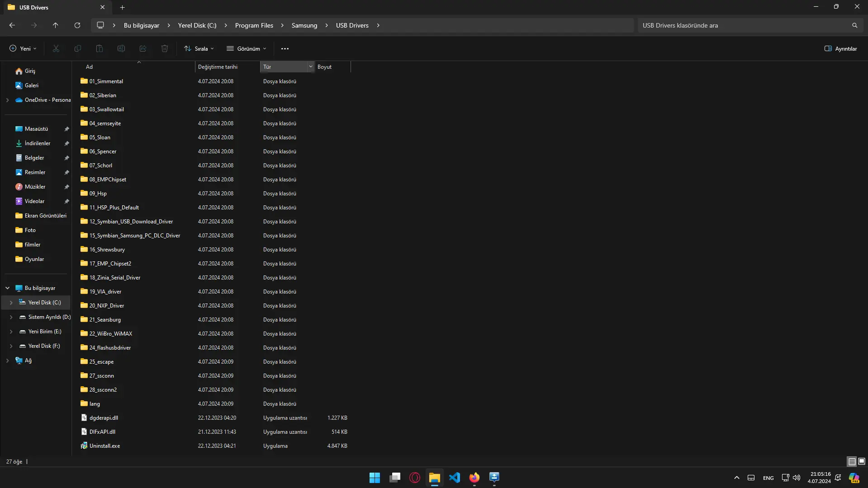Open the Windows Start menu
This screenshot has height=488, width=868.
[375, 478]
